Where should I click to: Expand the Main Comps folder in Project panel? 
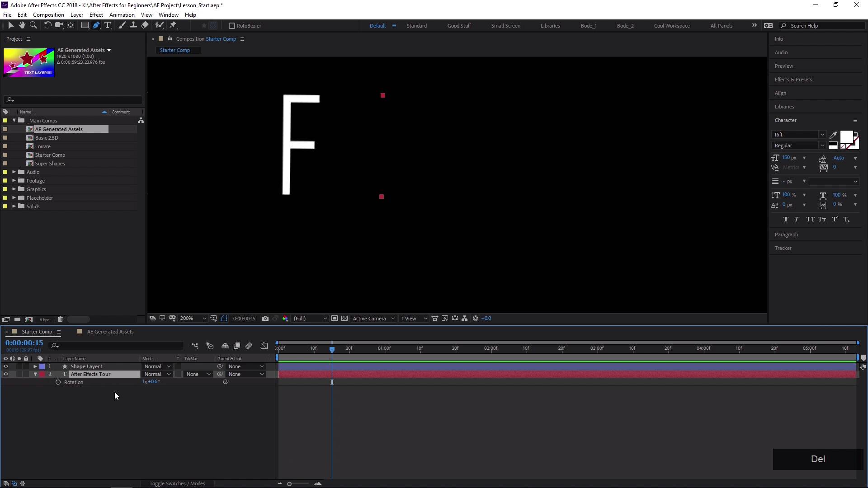pos(13,120)
